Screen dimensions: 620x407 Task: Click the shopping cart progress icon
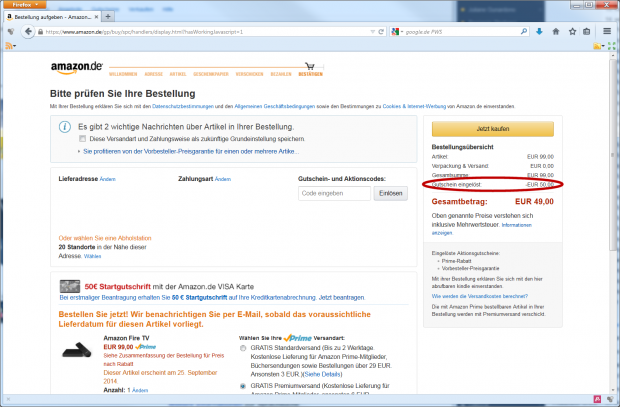click(310, 66)
